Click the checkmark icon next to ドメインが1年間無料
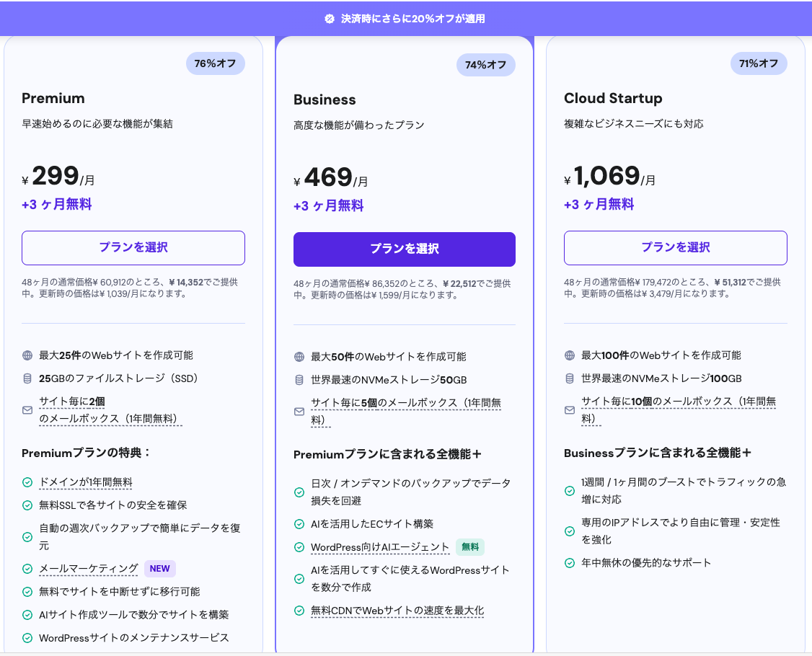 pos(29,482)
